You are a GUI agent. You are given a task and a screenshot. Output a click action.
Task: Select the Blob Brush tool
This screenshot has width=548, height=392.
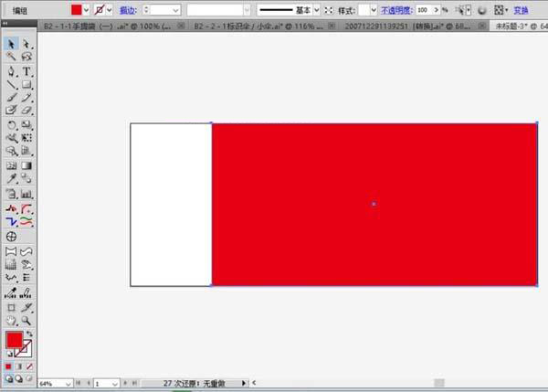(11, 111)
